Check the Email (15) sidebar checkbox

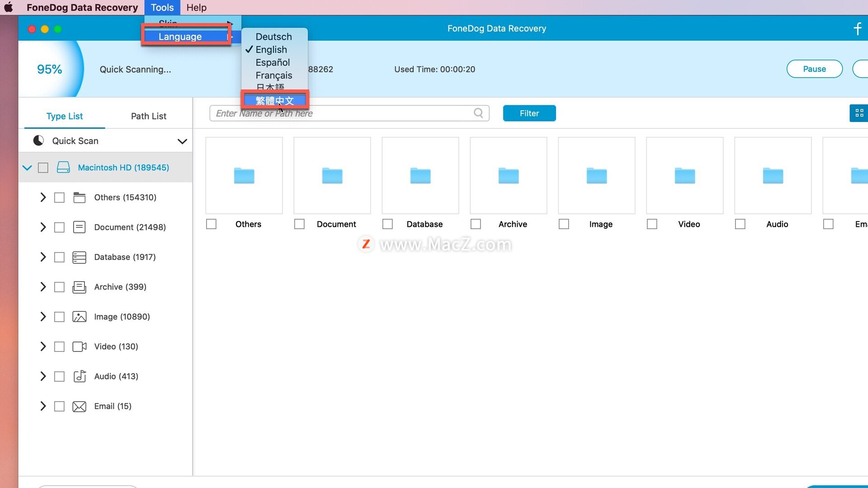click(x=59, y=406)
